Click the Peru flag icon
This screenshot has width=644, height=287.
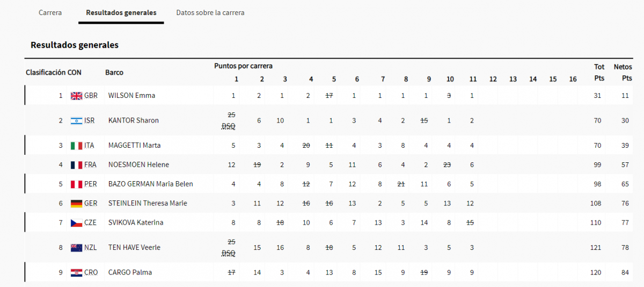(x=76, y=184)
